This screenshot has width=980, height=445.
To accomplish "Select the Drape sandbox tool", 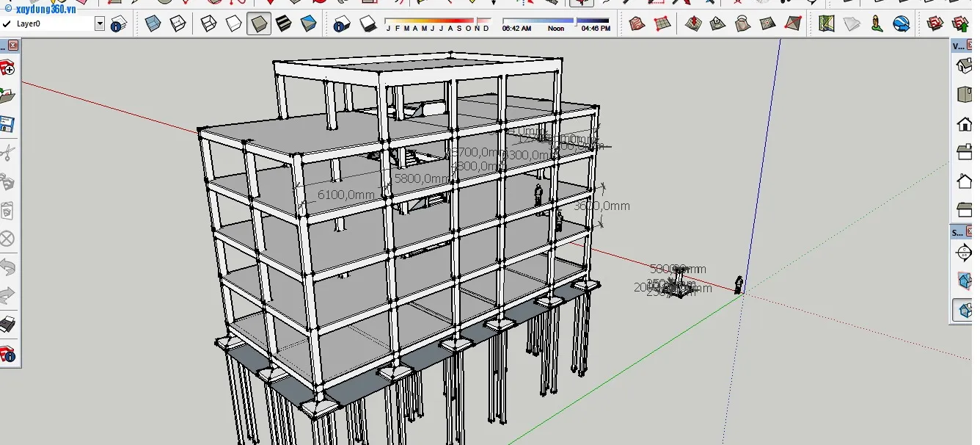I will pos(742,24).
